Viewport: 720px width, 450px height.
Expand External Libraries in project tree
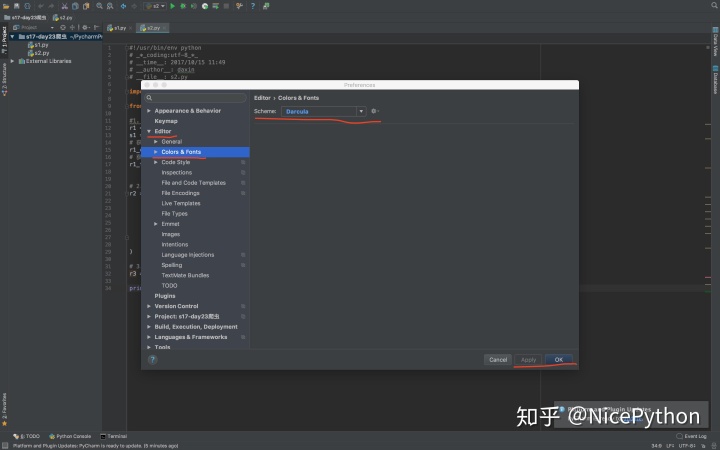point(12,61)
